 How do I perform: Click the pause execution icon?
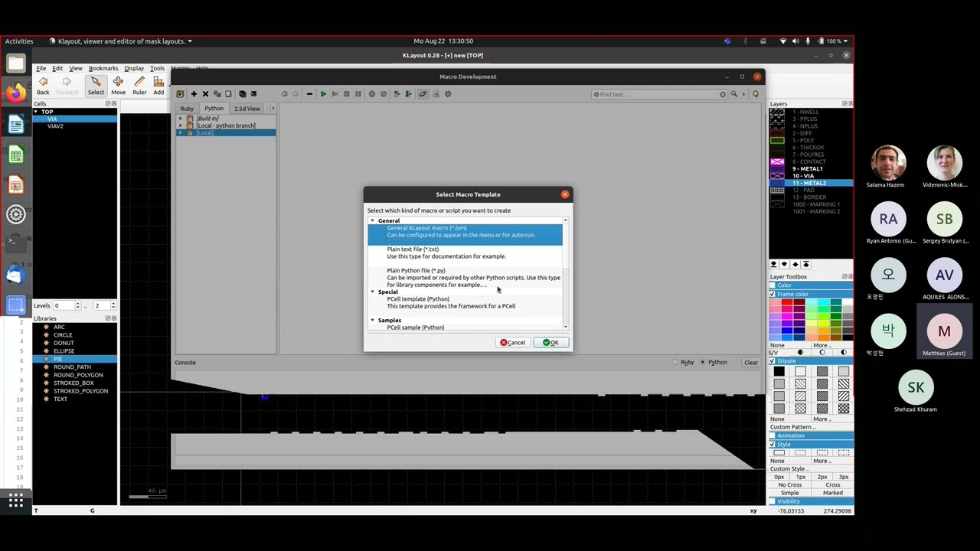(x=358, y=94)
